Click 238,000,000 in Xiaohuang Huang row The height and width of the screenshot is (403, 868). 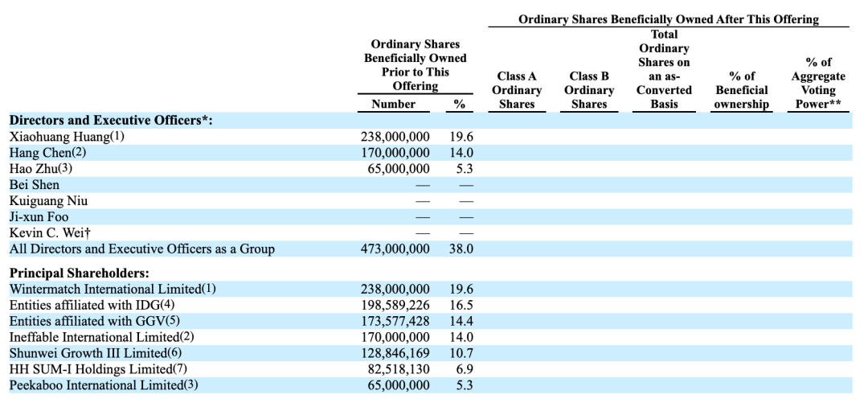pos(395,137)
